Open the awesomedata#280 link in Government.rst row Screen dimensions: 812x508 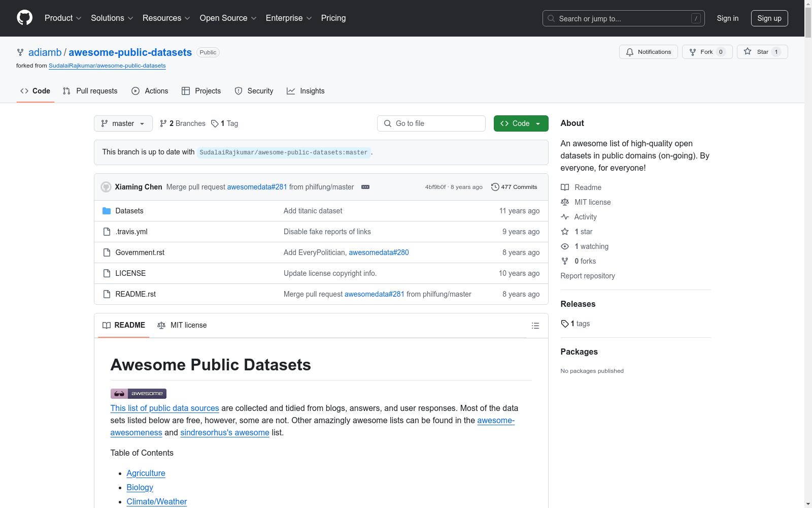(x=379, y=252)
